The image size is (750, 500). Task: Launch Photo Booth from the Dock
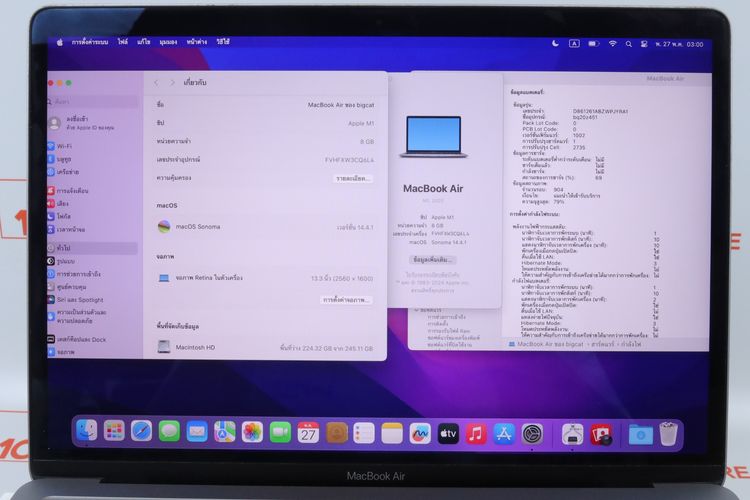click(601, 434)
